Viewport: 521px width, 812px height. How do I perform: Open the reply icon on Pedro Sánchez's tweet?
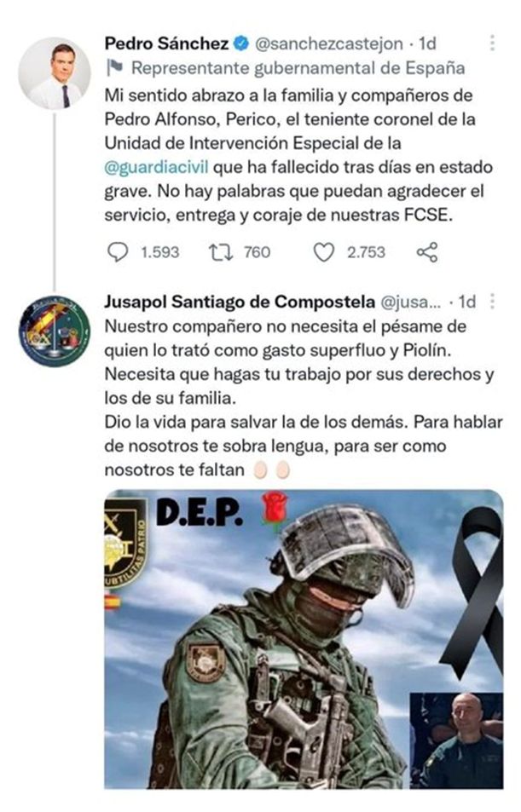[x=118, y=252]
